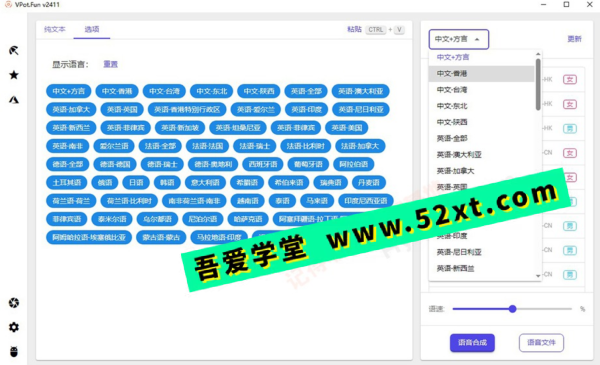
Task: Toggle the 英语-香港特别行政区 chip
Action: (x=187, y=109)
